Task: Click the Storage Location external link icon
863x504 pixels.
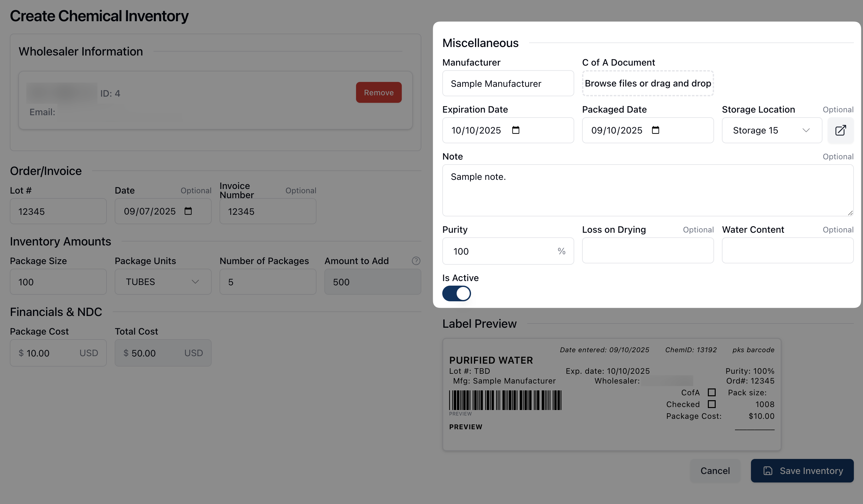Action: coord(840,130)
